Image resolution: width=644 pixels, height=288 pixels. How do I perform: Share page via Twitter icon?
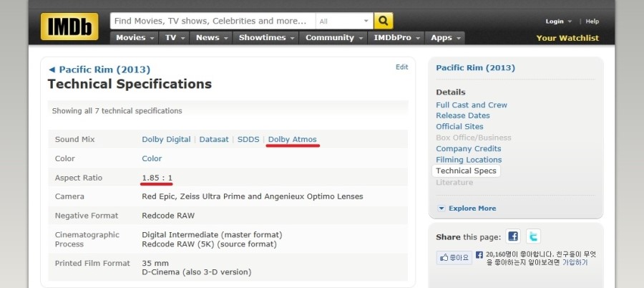pos(533,236)
